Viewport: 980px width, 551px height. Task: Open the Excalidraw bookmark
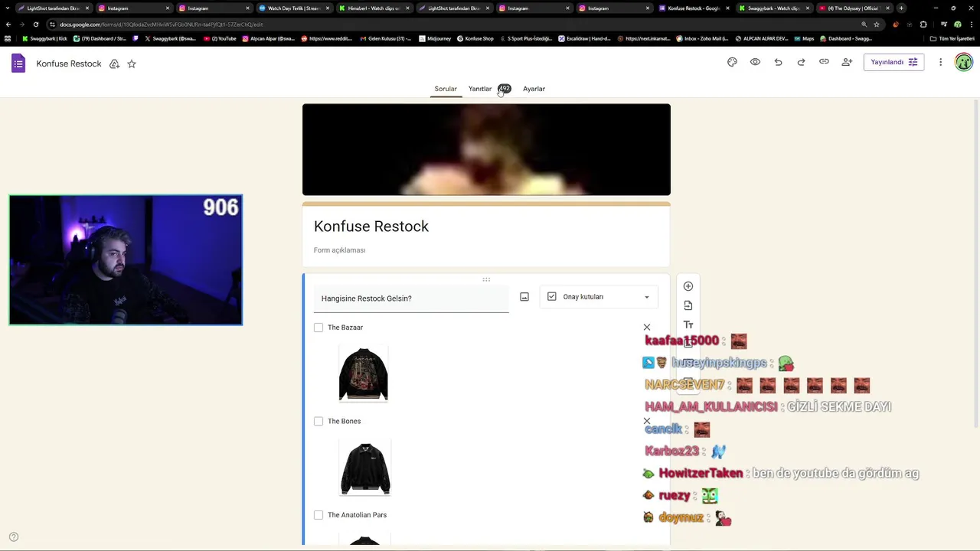(x=585, y=38)
